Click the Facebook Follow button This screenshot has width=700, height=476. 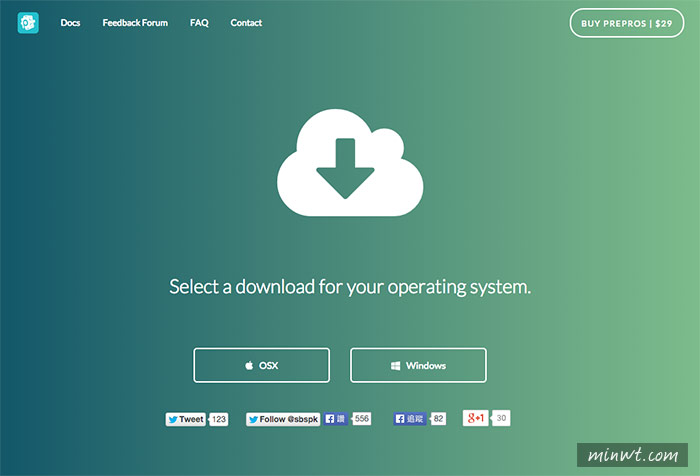410,419
